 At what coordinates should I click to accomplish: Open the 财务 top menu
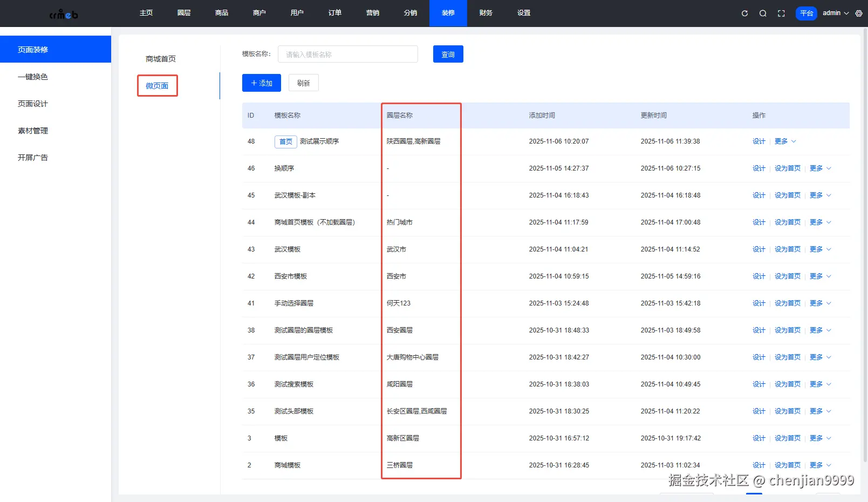[486, 13]
